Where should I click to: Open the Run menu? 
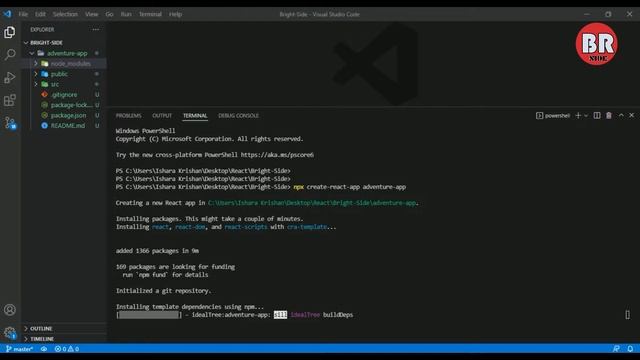pyautogui.click(x=126, y=14)
